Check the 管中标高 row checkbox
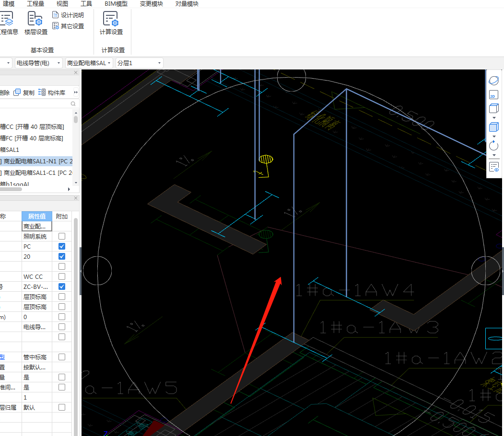The width and height of the screenshot is (504, 436). pos(62,357)
